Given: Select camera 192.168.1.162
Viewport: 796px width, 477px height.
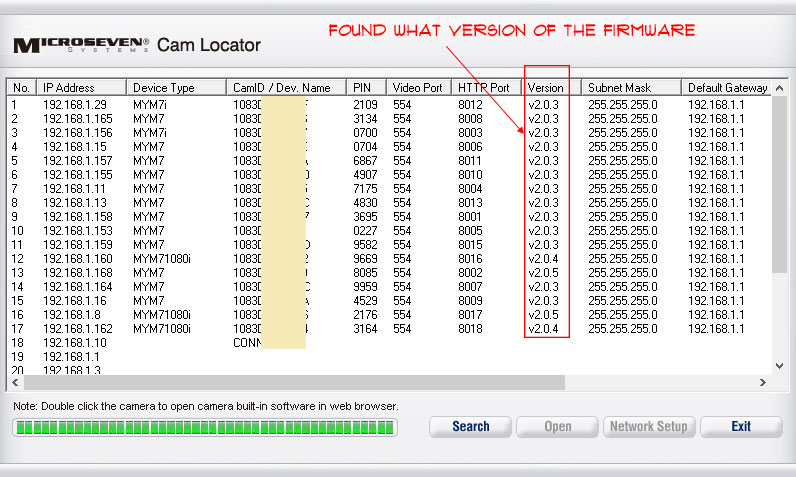Looking at the screenshot, I should point(389,329).
